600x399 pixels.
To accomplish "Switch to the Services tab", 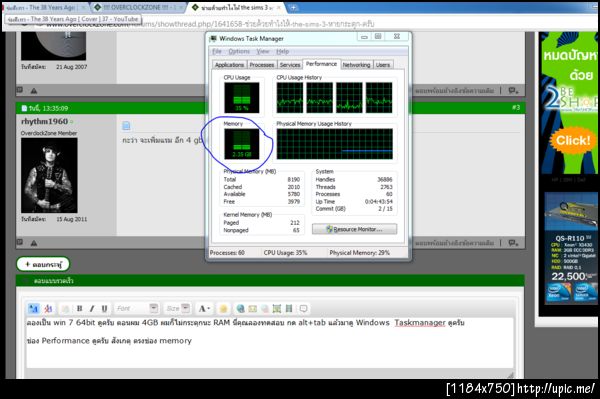I will click(x=290, y=65).
